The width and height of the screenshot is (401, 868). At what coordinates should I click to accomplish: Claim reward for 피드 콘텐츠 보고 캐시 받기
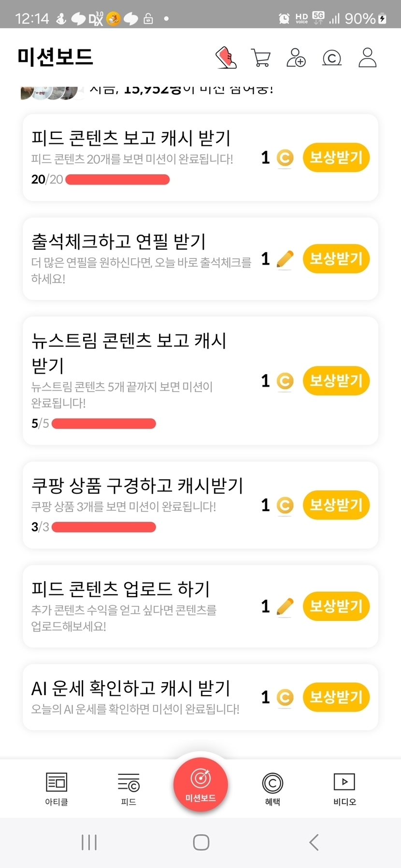coord(336,157)
